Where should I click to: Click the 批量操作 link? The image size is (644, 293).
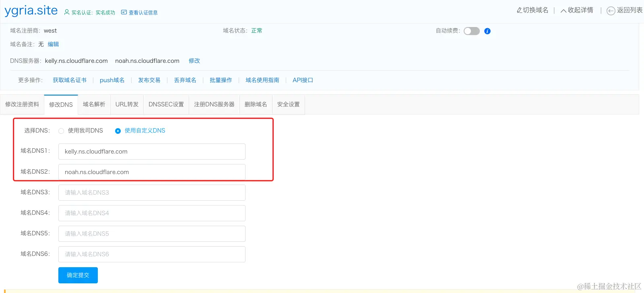221,80
